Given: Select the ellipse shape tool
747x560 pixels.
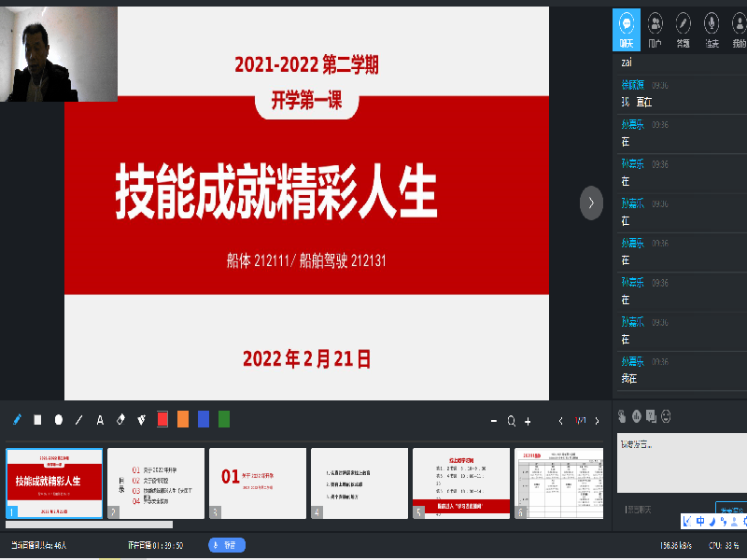Looking at the screenshot, I should [59, 420].
